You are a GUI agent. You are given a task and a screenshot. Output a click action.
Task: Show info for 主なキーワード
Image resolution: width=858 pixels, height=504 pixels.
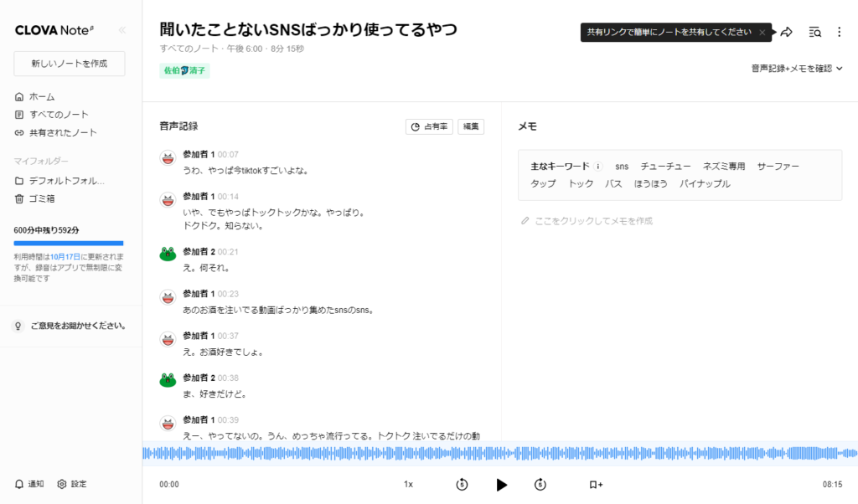click(x=598, y=167)
